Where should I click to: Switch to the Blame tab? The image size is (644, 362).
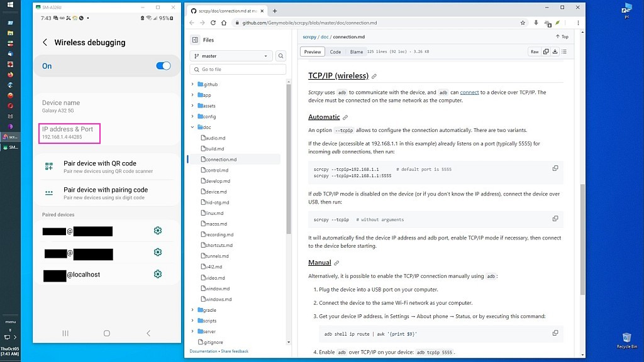(x=356, y=52)
